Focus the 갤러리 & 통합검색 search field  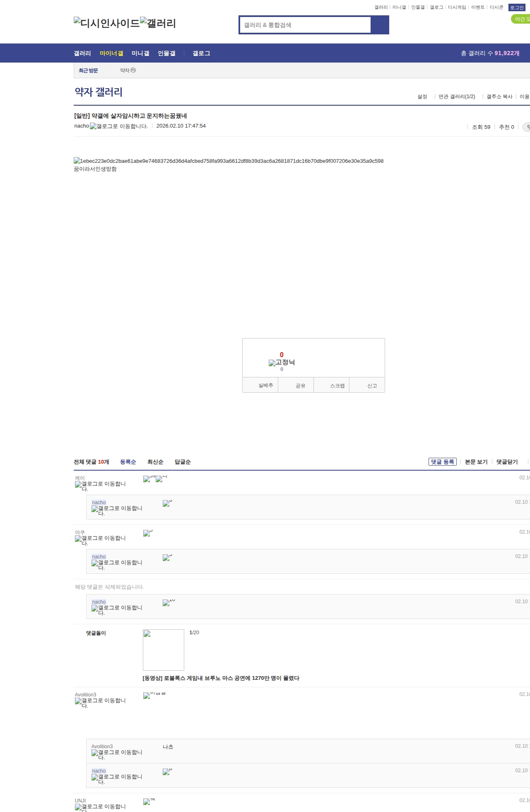(x=306, y=25)
